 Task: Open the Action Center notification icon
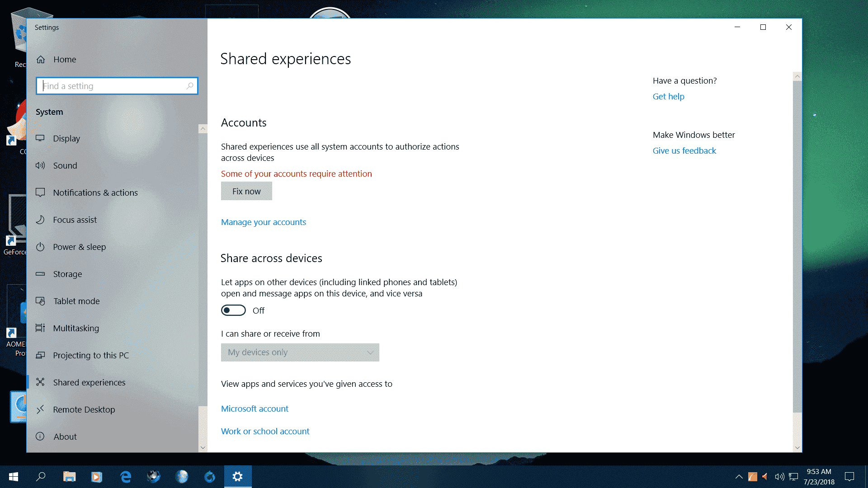pyautogui.click(x=849, y=477)
